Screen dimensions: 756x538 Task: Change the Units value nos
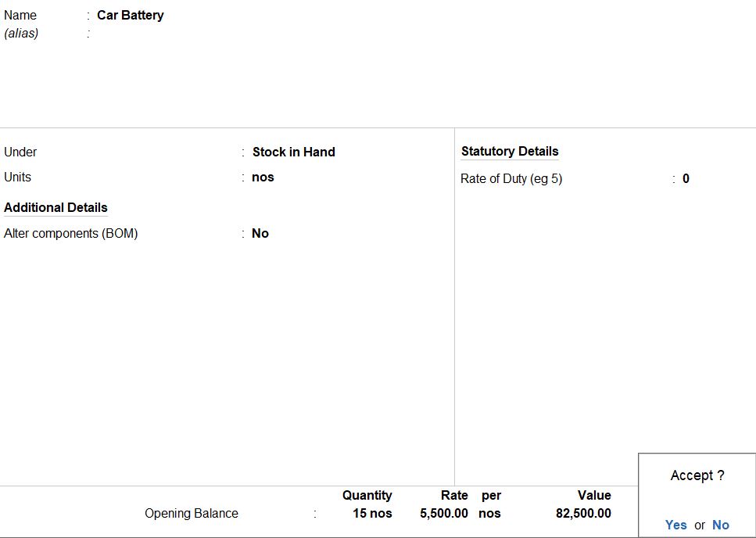click(263, 178)
